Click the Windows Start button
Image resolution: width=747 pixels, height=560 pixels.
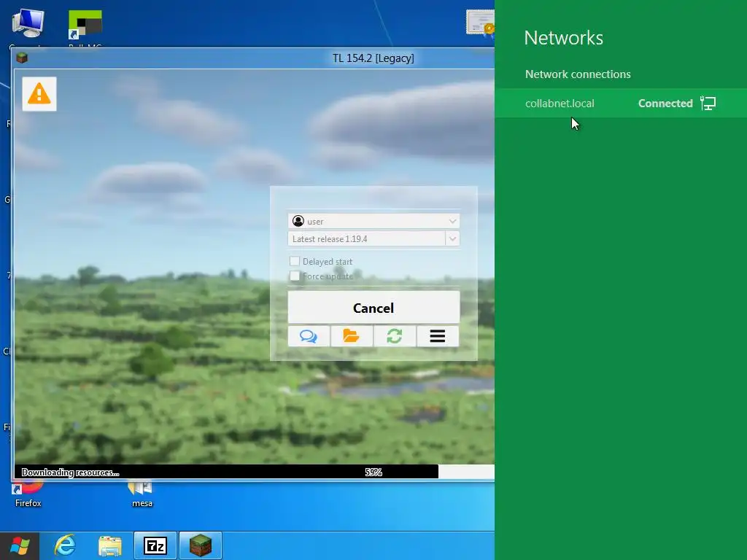(20, 545)
